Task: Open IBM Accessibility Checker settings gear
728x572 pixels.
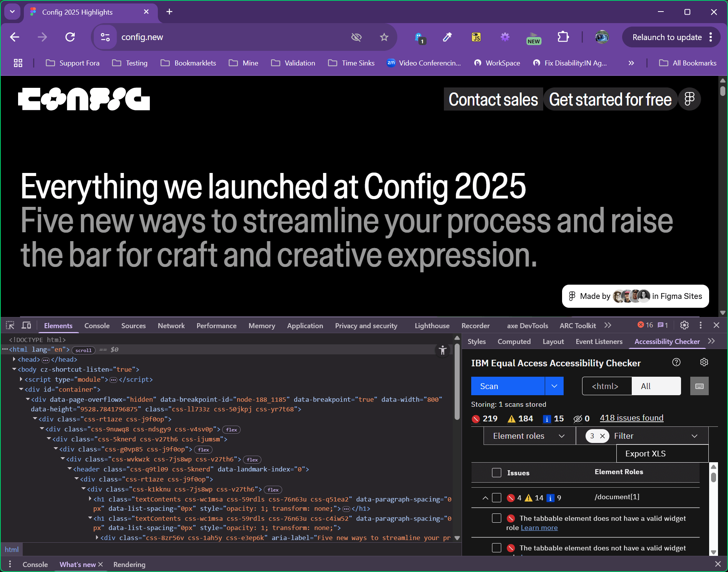Action: [704, 362]
